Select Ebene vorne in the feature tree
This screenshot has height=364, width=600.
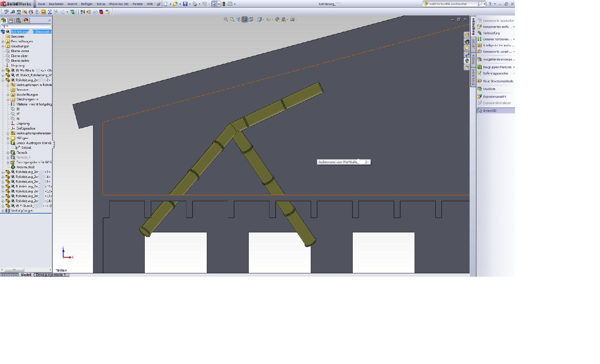click(x=20, y=51)
